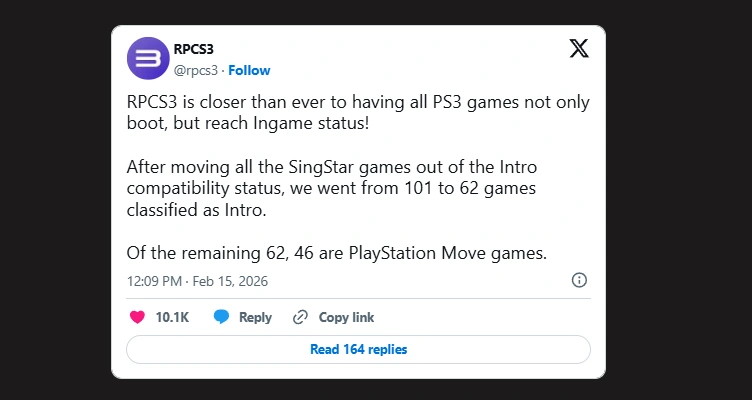The height and width of the screenshot is (400, 752).
Task: Click the 10.1K likes count
Action: click(172, 317)
